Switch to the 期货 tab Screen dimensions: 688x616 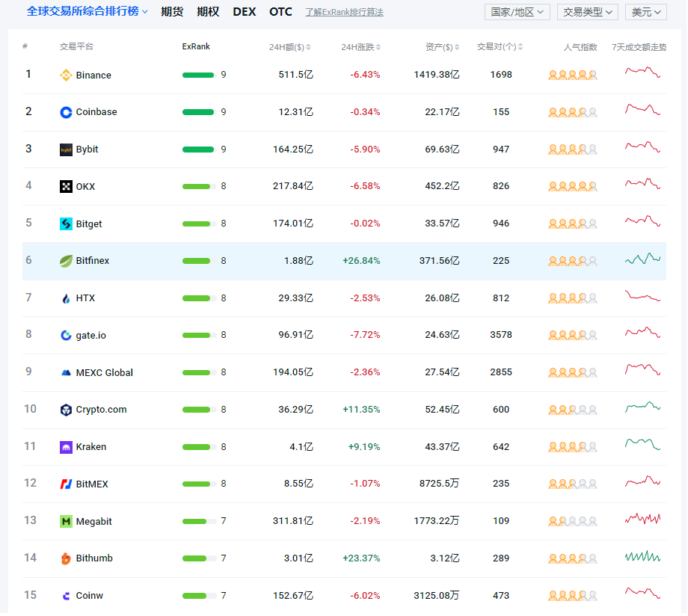click(x=172, y=12)
